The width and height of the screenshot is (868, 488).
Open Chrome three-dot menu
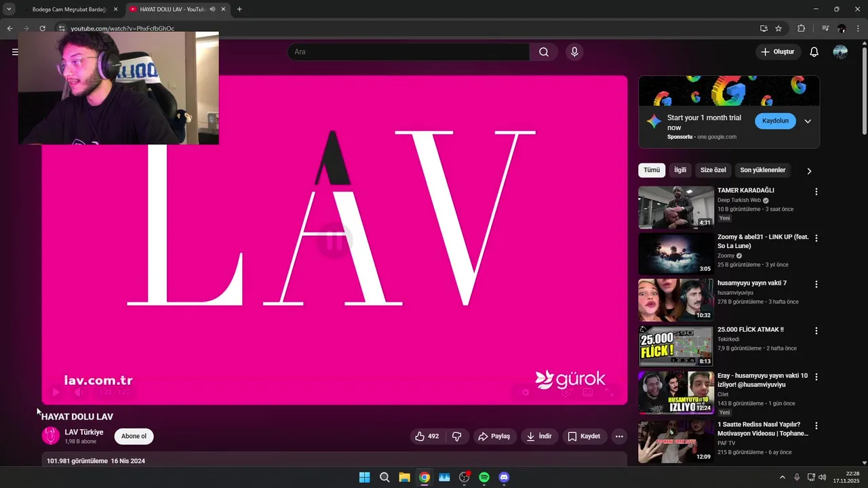pos(859,28)
